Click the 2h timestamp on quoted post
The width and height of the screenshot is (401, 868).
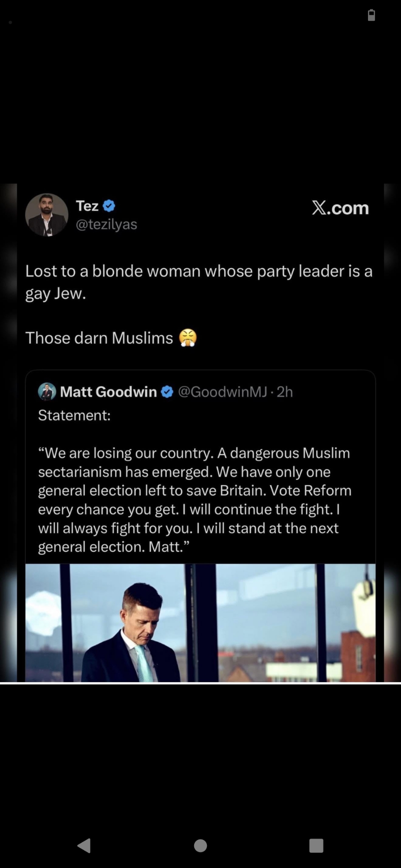tap(285, 392)
